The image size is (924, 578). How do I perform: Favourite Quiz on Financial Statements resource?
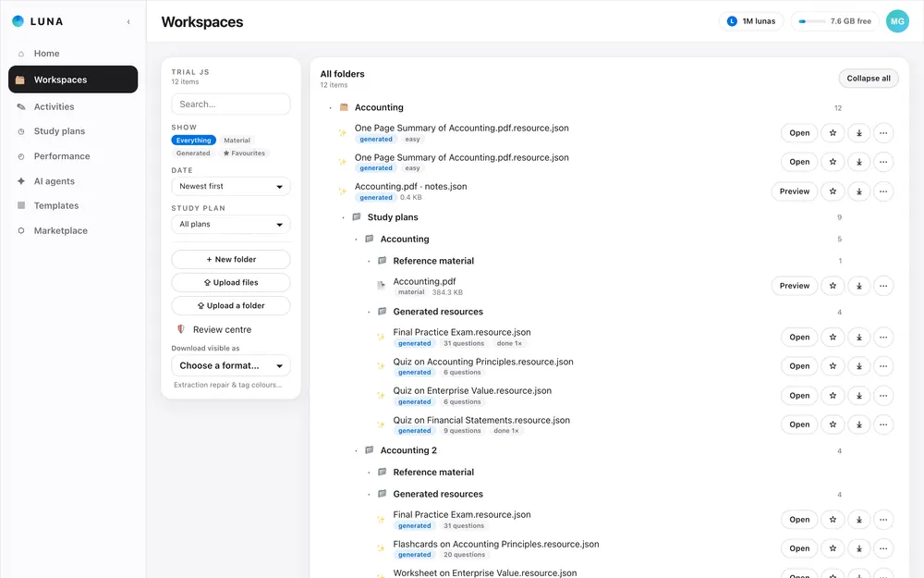pos(833,424)
